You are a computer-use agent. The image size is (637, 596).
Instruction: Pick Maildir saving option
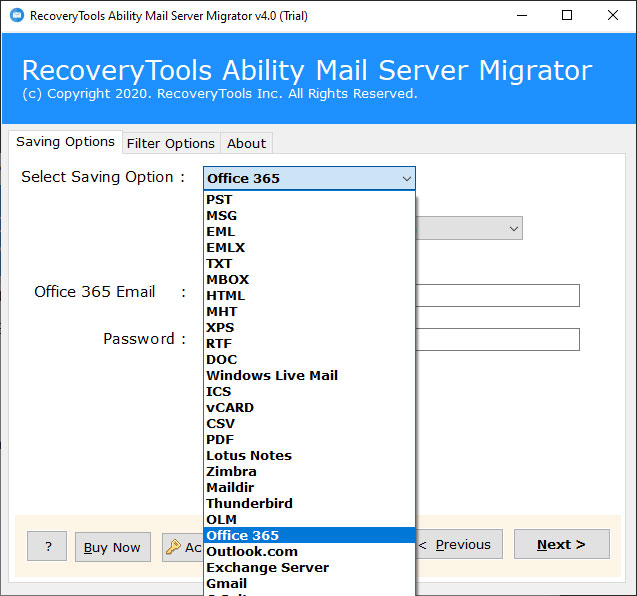(309, 487)
